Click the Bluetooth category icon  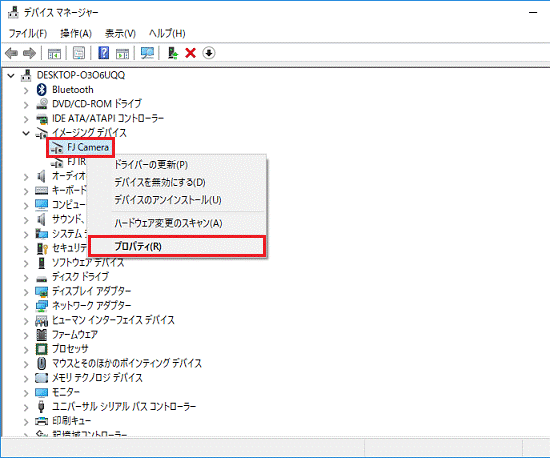point(42,90)
